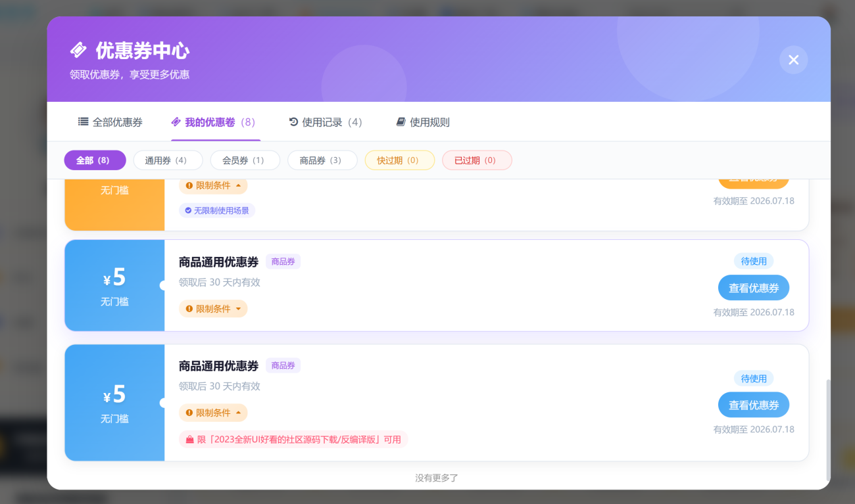
Task: Click 待使用 status on the last coupon
Action: click(x=754, y=378)
